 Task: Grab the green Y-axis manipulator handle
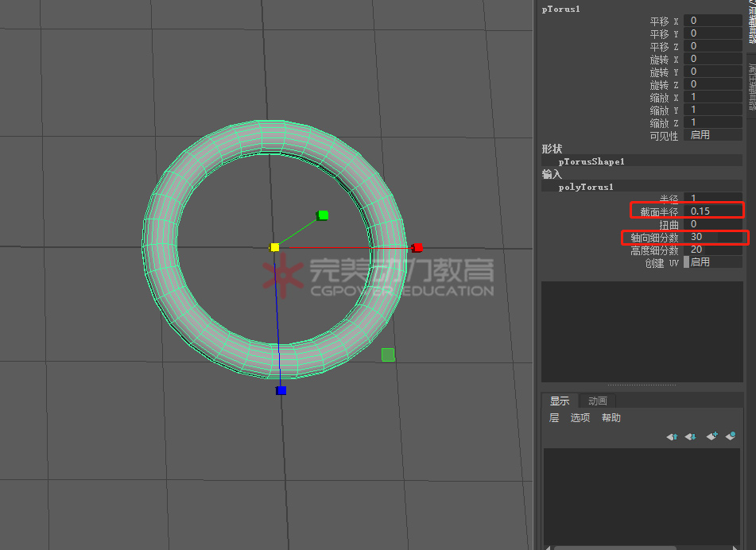(323, 215)
